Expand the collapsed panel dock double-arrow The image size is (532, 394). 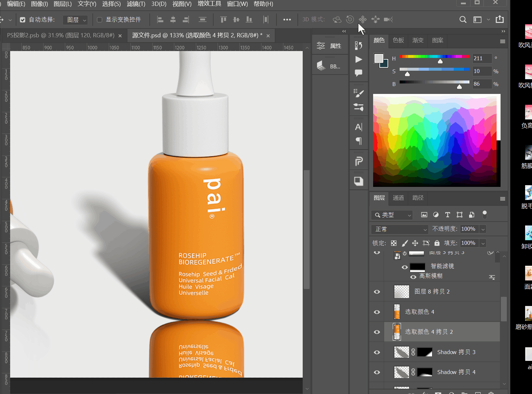click(x=344, y=31)
